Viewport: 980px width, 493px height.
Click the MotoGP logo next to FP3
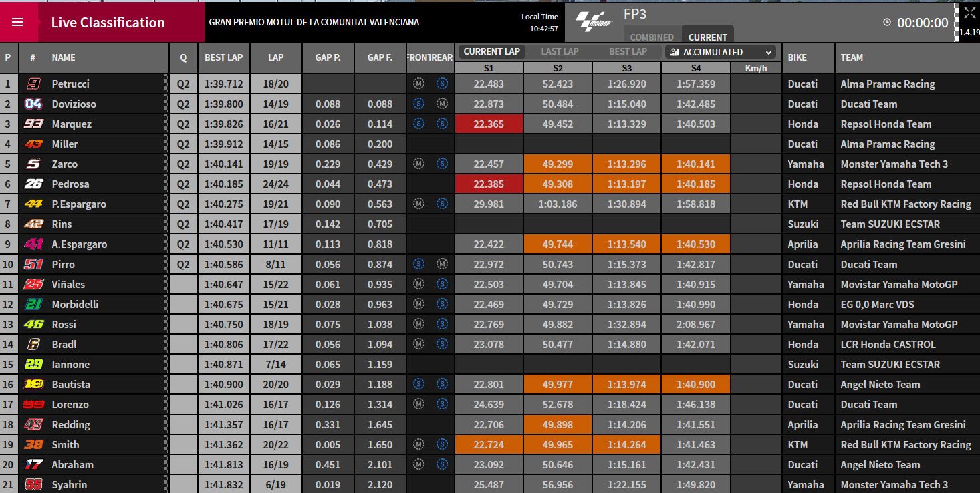click(x=594, y=22)
